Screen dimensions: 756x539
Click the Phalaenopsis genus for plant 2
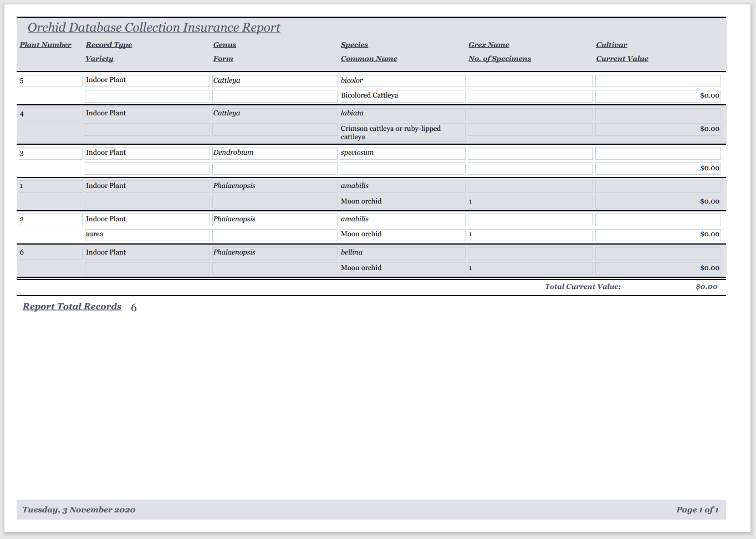click(x=275, y=220)
